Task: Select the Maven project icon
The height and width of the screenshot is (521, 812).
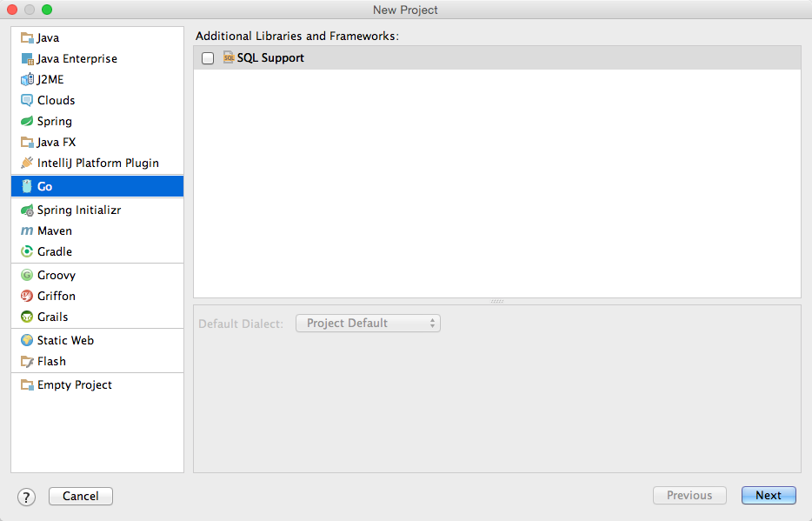Action: coord(28,230)
